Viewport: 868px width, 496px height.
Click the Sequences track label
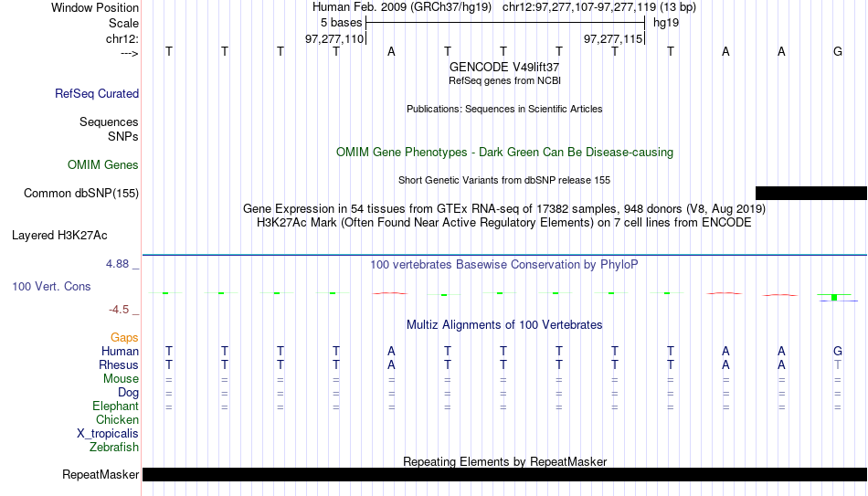109,121
